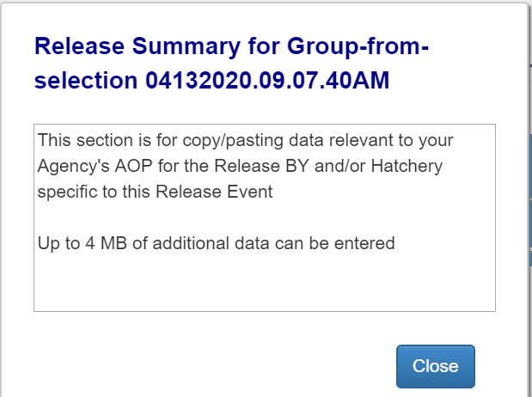
Task: Click the Release Summary dialog heading
Action: 231,64
